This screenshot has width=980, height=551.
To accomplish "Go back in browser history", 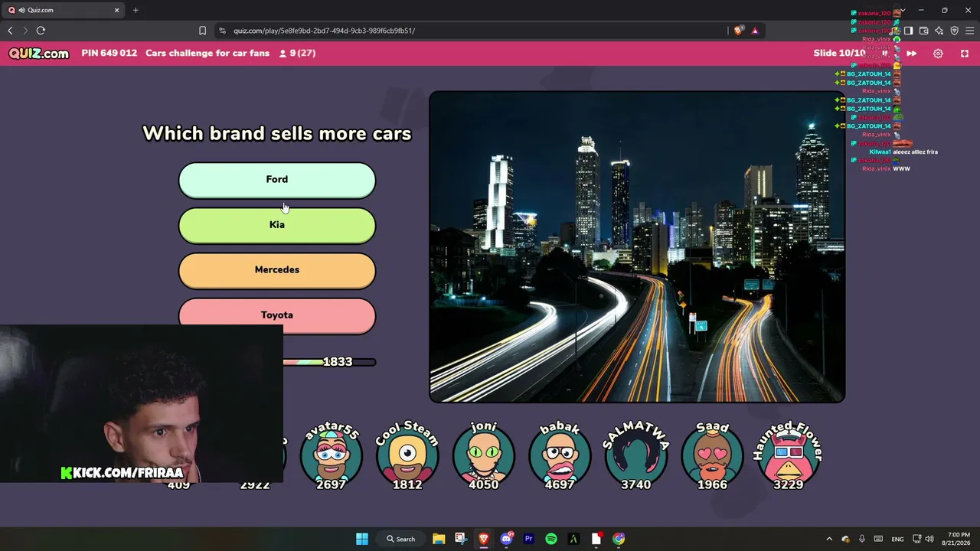I will click(10, 31).
